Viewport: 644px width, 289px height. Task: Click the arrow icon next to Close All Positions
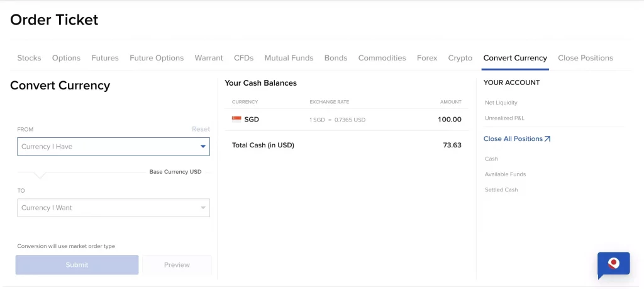(547, 139)
